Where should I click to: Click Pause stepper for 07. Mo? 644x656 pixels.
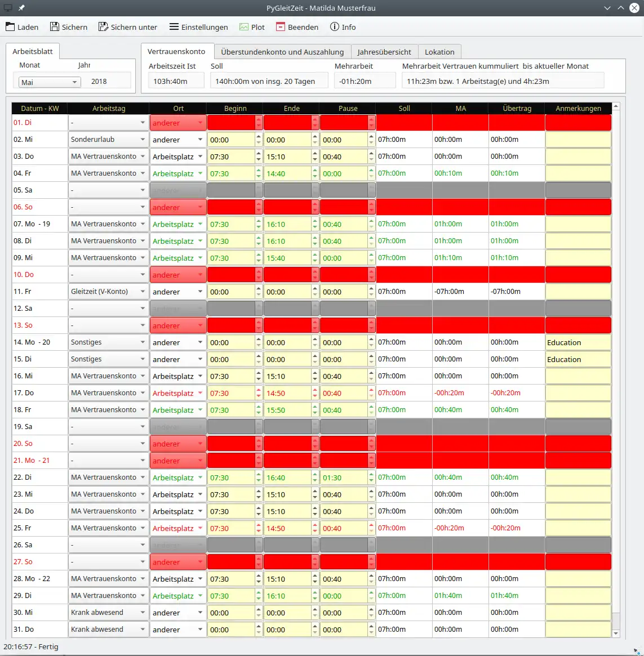click(x=371, y=224)
